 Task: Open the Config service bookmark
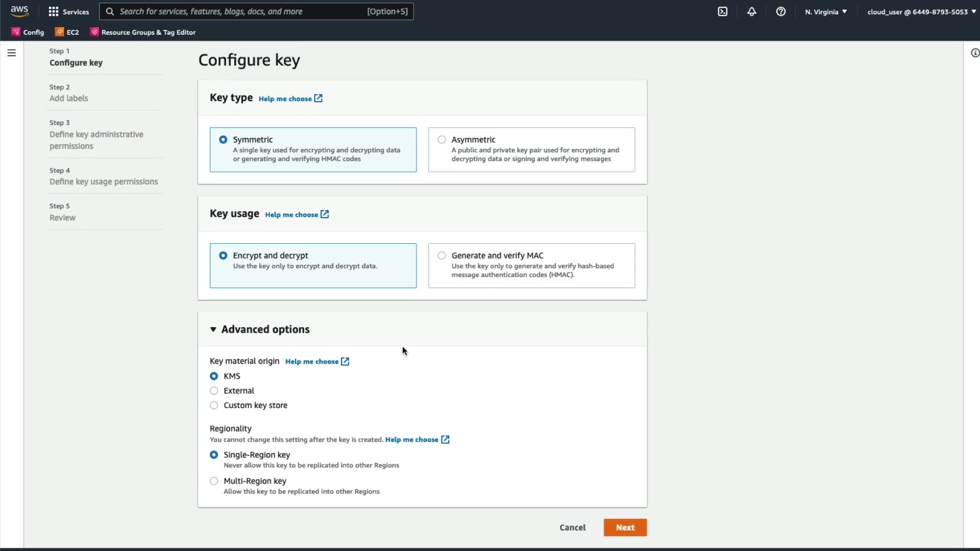(28, 32)
